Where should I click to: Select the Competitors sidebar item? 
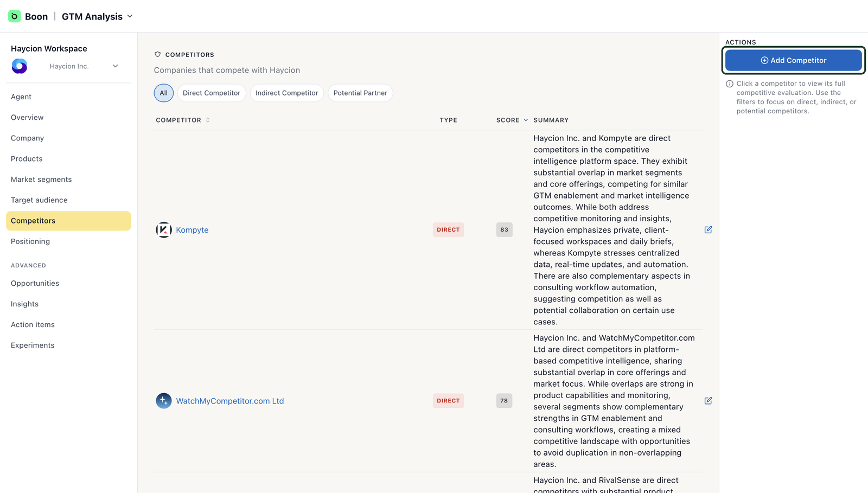pos(68,221)
